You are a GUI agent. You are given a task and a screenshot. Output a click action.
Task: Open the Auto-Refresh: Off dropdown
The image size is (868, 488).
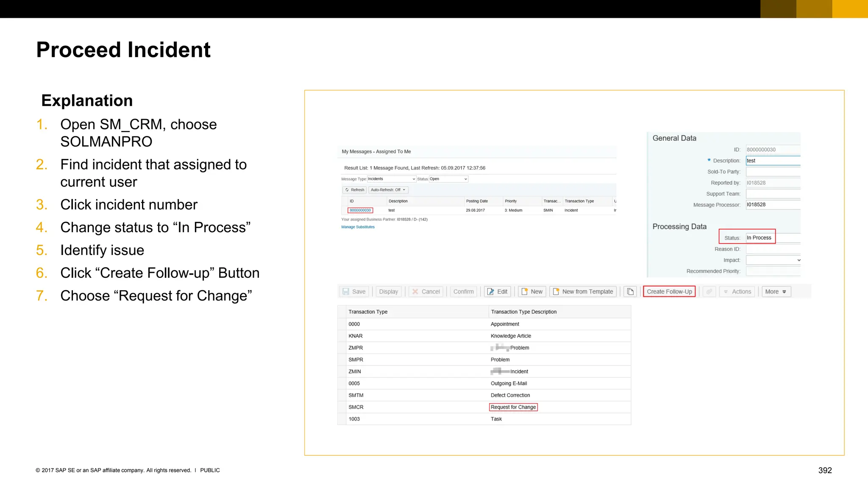[388, 190]
